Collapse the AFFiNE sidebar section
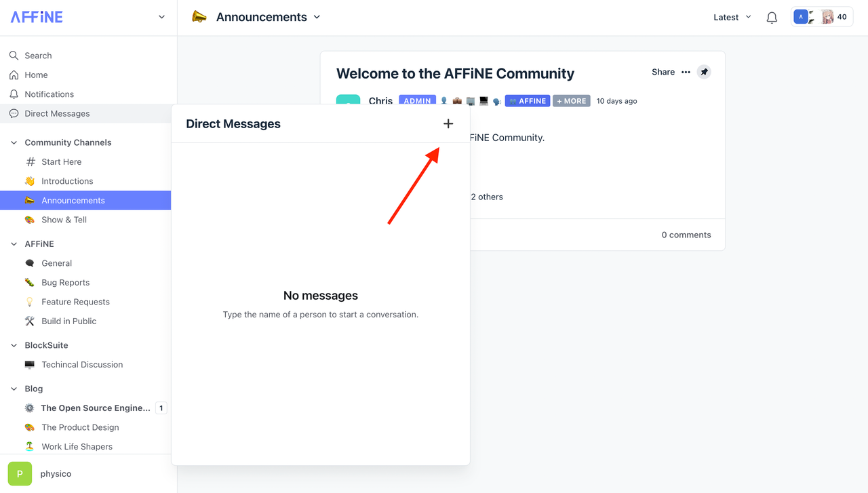The height and width of the screenshot is (493, 868). 14,243
